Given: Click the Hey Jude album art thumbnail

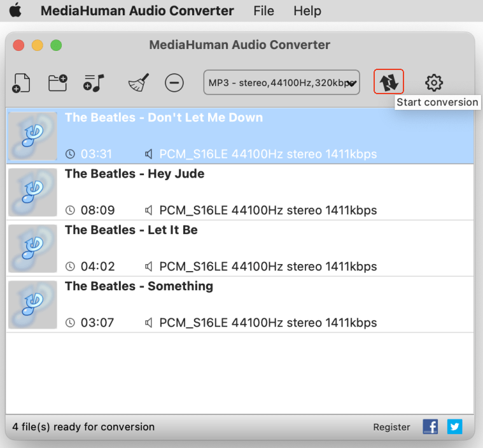Looking at the screenshot, I should tap(32, 192).
